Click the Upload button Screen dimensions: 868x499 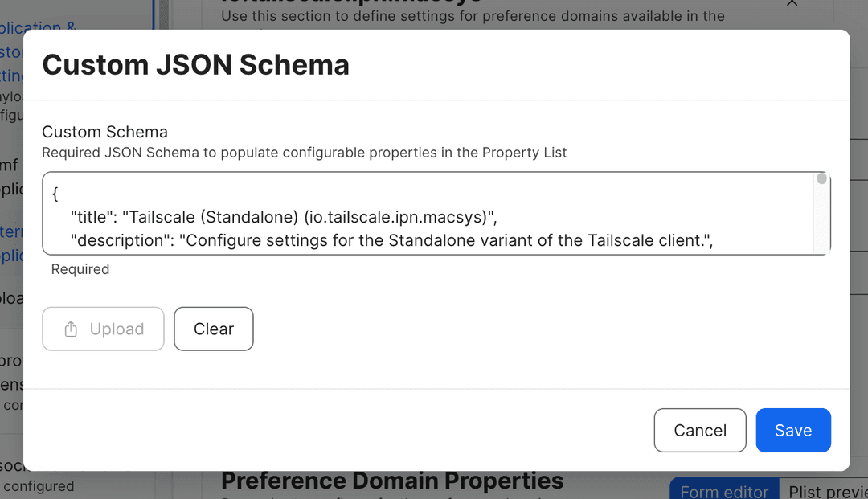pos(103,329)
